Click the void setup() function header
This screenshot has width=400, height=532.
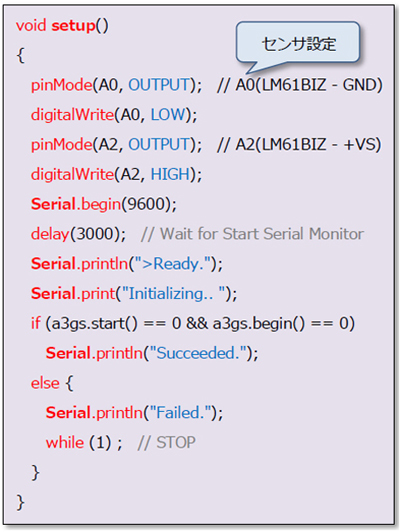click(62, 26)
